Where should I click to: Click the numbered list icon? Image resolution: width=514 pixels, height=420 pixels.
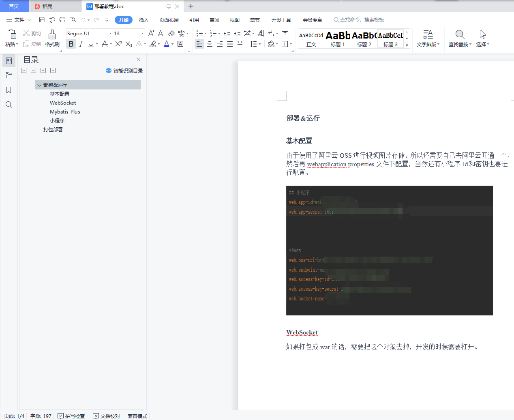(x=213, y=33)
